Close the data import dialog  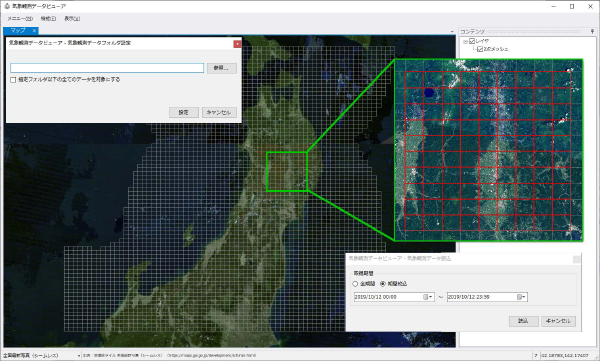point(576,260)
